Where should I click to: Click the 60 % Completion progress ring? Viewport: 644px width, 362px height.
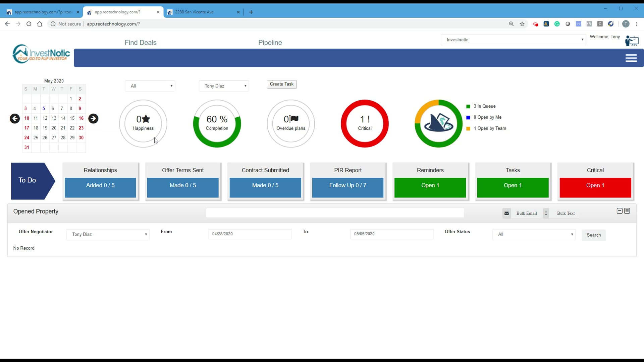pyautogui.click(x=217, y=123)
